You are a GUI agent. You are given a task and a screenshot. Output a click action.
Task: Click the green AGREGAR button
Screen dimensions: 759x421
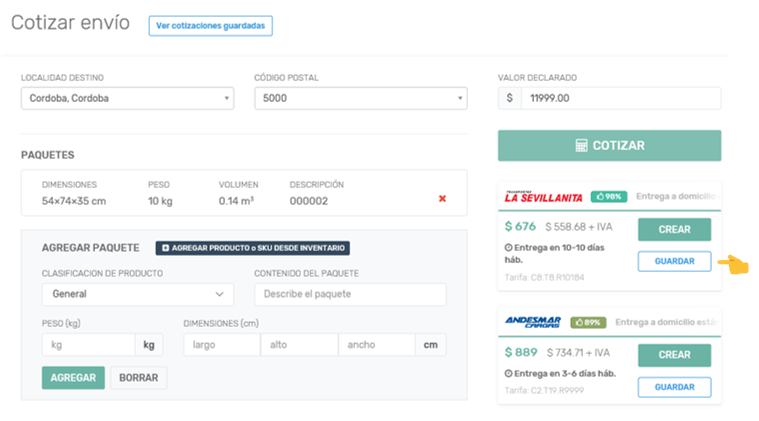[73, 378]
